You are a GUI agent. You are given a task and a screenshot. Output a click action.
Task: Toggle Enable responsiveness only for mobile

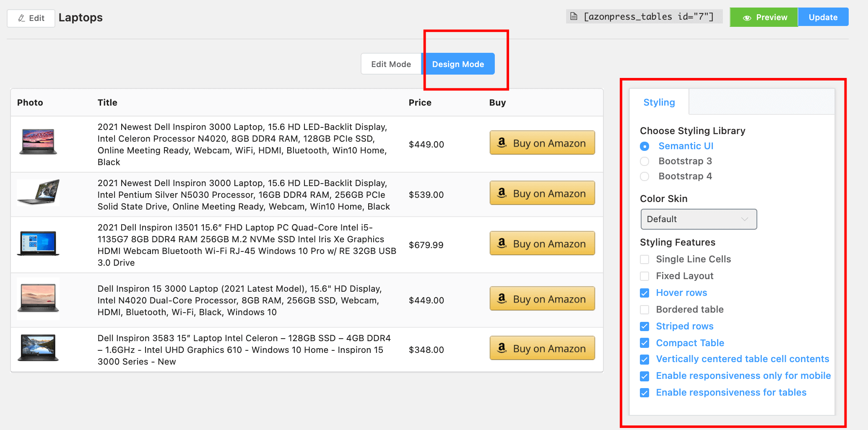click(x=645, y=376)
